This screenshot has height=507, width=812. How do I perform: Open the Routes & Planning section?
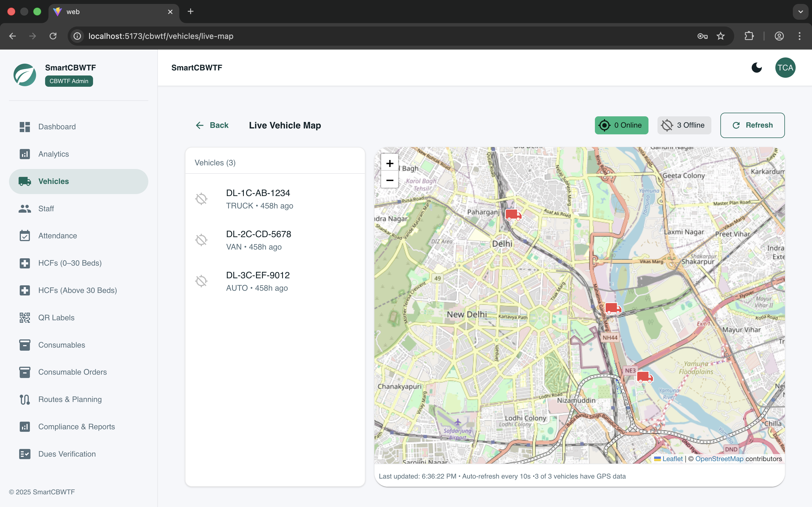pos(69,399)
